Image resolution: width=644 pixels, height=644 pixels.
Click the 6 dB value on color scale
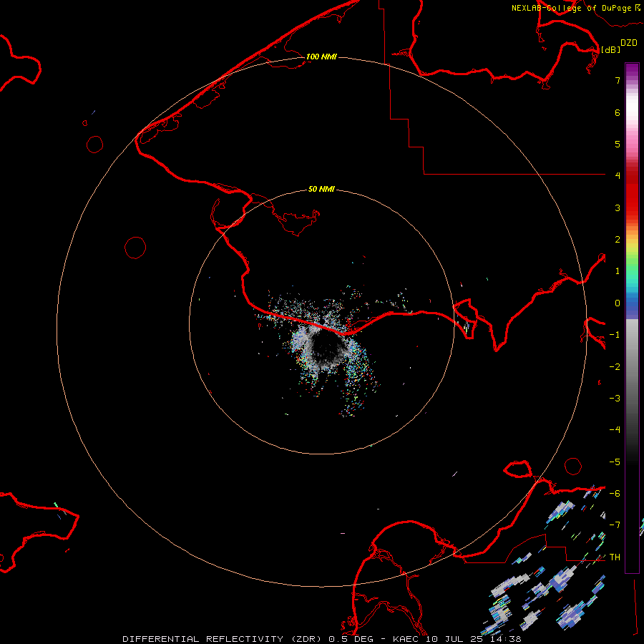tap(618, 112)
